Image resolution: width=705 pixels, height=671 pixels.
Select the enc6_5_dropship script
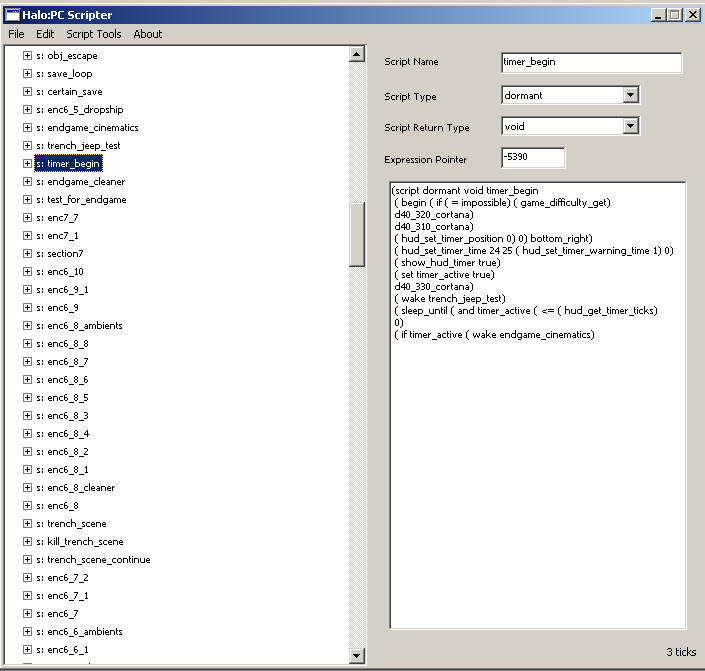[84, 110]
